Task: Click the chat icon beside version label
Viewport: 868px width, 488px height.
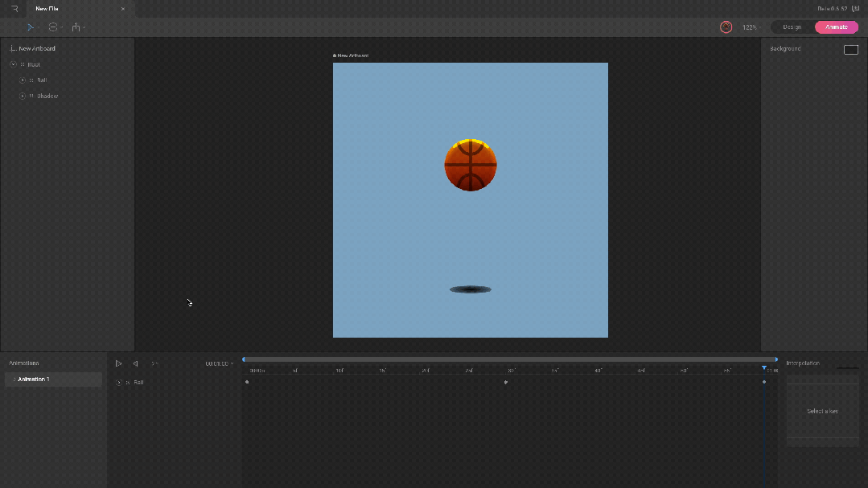Action: coord(855,9)
